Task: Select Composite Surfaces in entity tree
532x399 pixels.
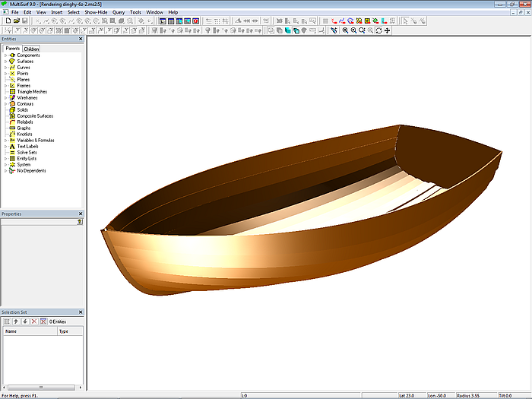Action: (35, 116)
